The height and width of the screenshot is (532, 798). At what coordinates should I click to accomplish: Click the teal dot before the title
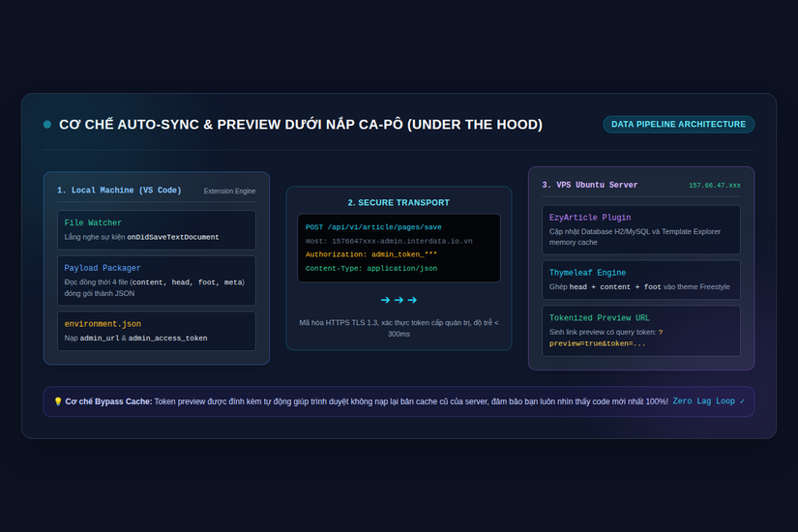point(47,124)
